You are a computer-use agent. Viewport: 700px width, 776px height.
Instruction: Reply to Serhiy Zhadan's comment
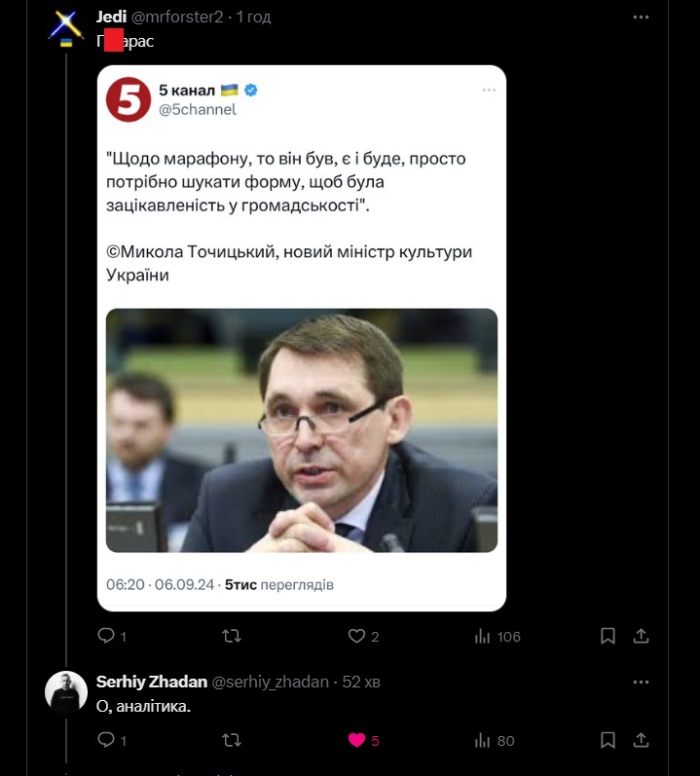click(x=107, y=740)
